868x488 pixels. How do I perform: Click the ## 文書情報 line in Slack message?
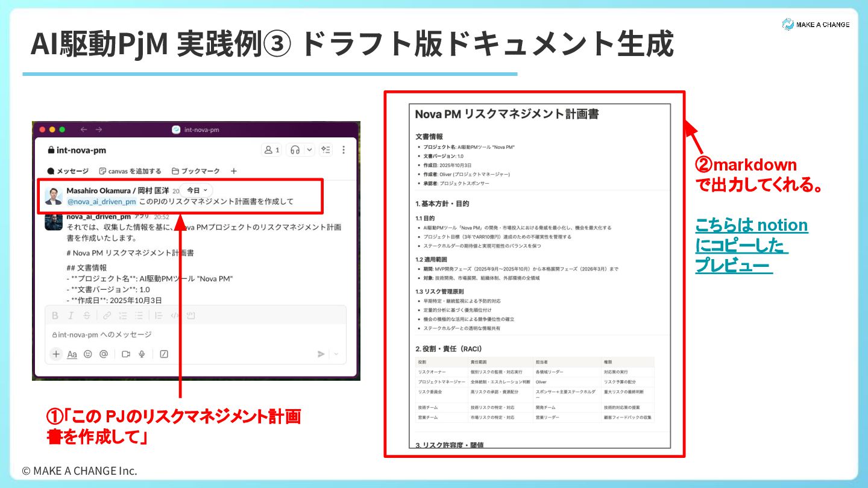pos(87,267)
